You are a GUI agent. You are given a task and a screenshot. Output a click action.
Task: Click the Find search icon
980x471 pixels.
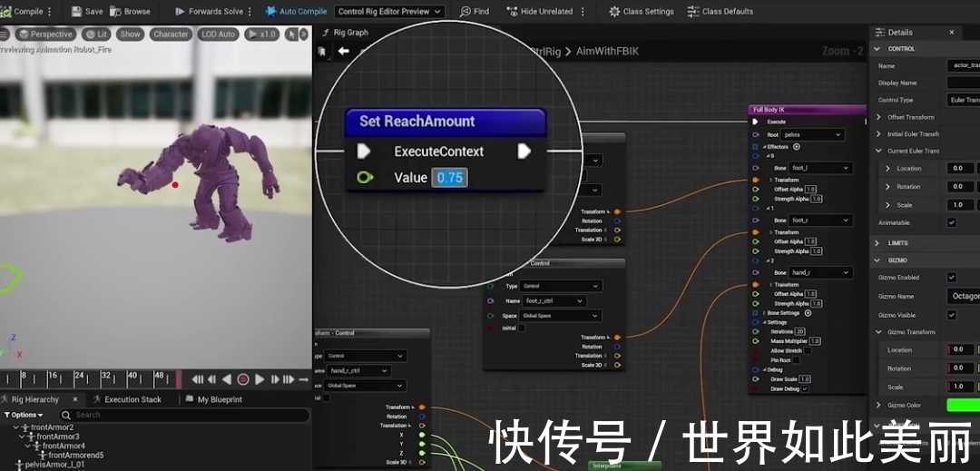(465, 11)
